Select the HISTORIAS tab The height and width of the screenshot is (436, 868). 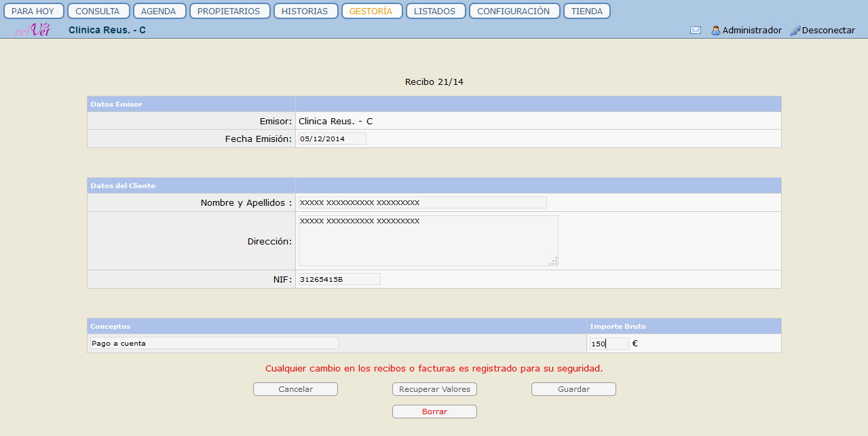305,12
